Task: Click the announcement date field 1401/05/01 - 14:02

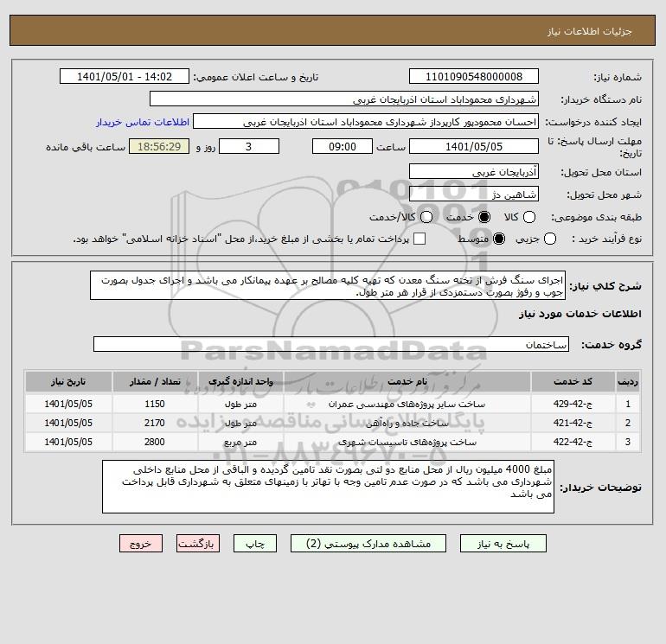Action: coord(125,77)
